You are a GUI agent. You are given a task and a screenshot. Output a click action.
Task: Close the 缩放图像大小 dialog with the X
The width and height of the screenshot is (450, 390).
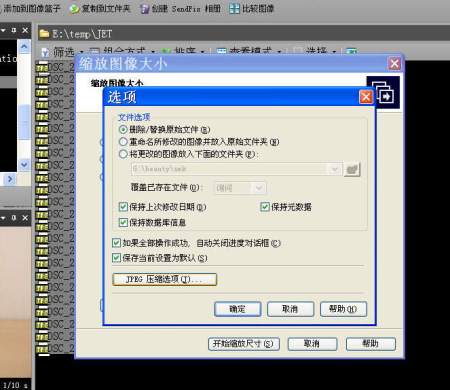pyautogui.click(x=394, y=63)
